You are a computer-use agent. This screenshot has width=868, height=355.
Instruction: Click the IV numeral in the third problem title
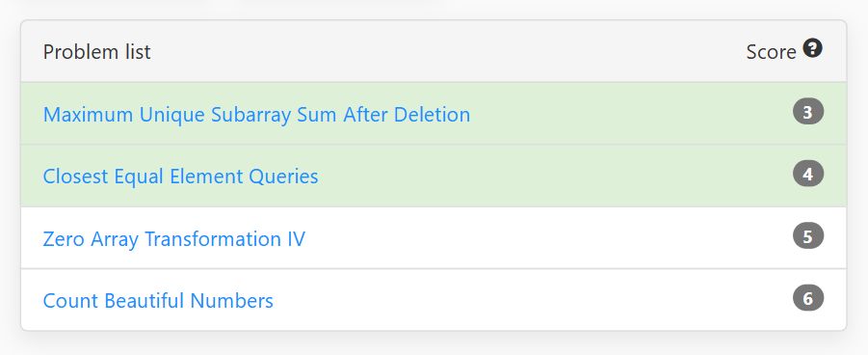tap(294, 239)
